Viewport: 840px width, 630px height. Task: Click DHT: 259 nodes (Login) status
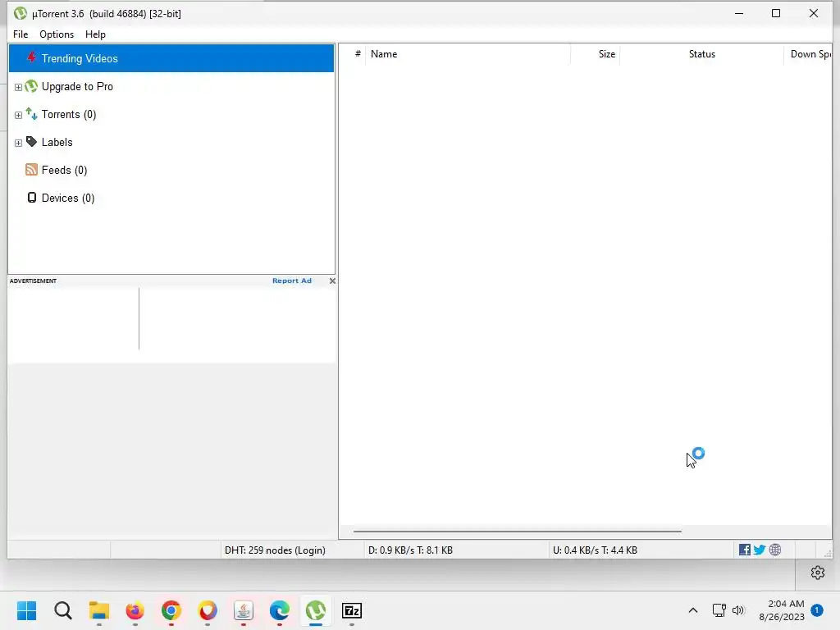tap(275, 550)
